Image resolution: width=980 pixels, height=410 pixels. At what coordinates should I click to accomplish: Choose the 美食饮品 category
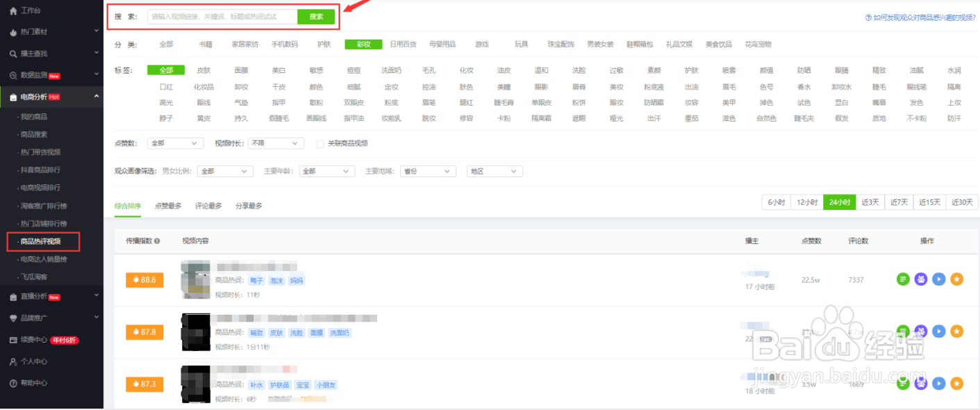click(718, 44)
